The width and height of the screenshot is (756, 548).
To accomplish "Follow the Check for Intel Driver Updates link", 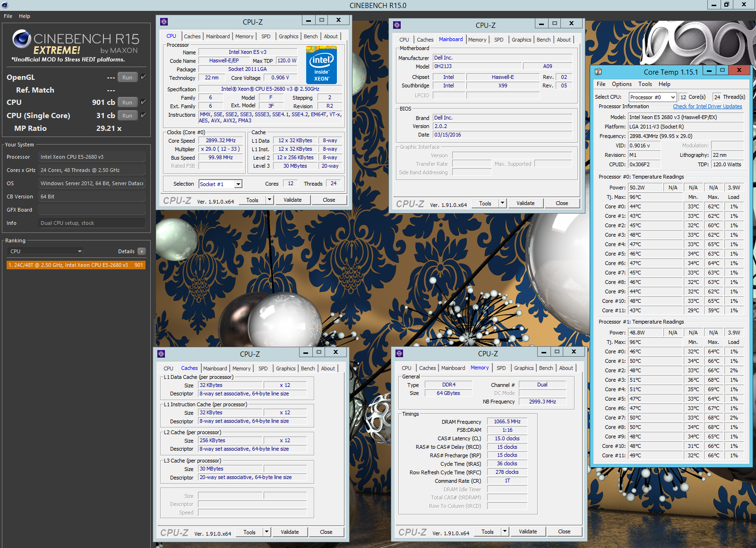I will (x=707, y=106).
